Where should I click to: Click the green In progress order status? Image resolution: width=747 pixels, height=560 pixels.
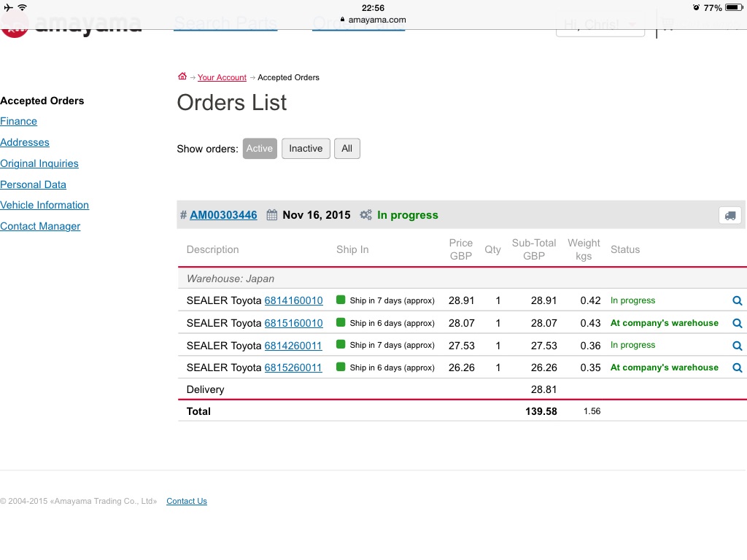tap(407, 215)
